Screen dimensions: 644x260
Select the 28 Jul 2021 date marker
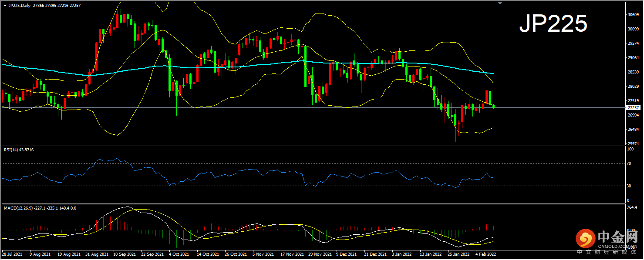[13, 254]
